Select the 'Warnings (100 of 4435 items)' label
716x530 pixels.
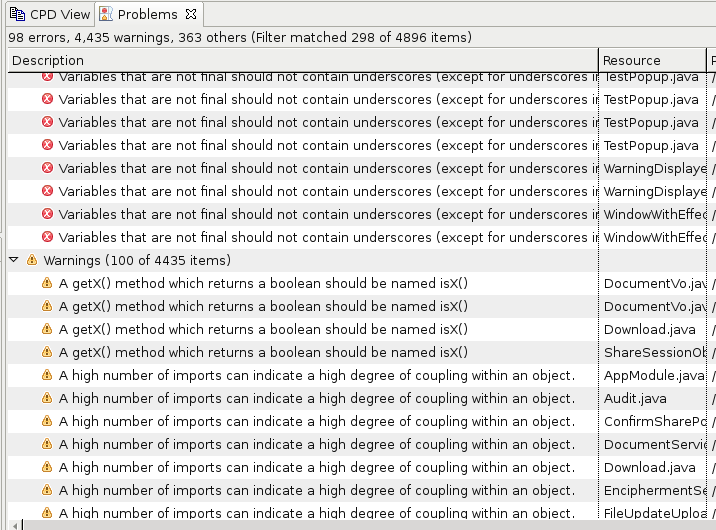click(137, 260)
